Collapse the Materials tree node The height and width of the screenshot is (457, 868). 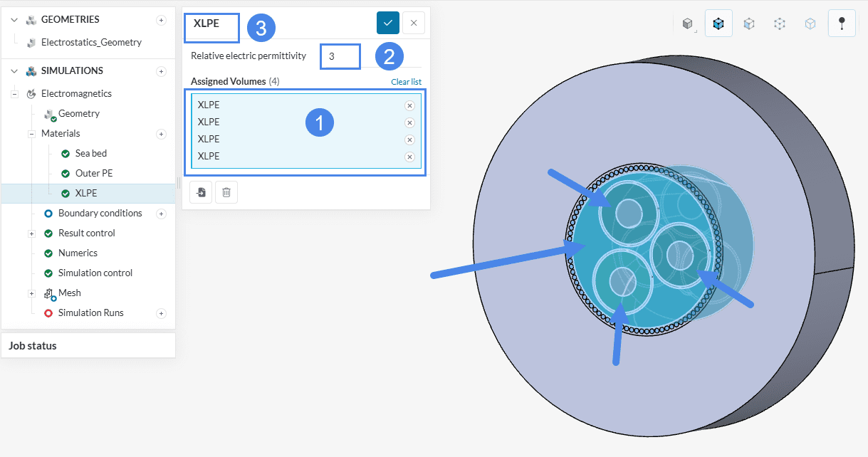(x=31, y=134)
